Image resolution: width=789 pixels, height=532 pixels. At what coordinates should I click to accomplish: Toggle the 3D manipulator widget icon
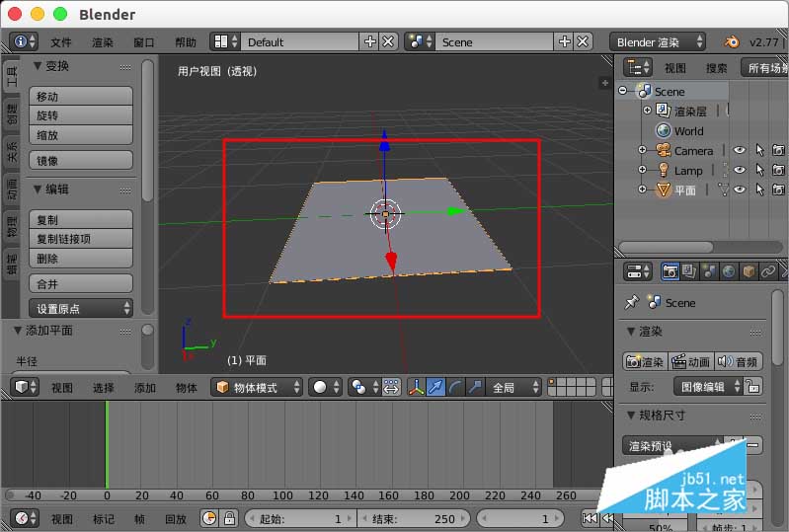[x=416, y=387]
